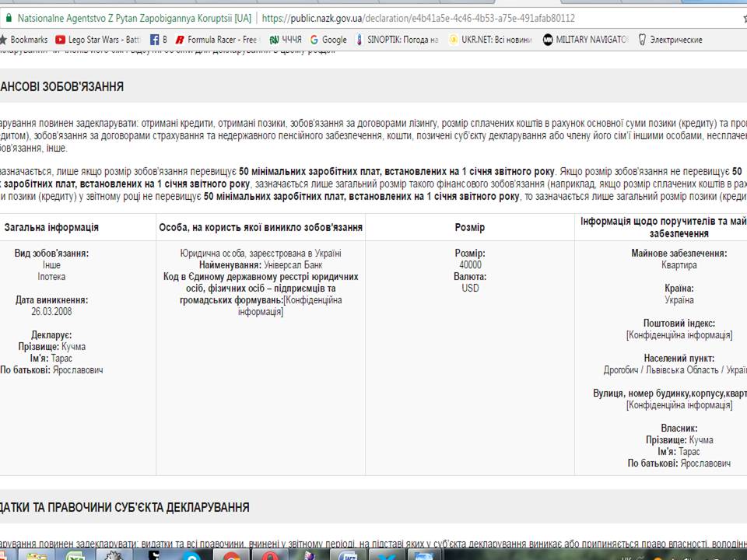Open the MILITARY NAVIGATOR bookmark
This screenshot has height=560, width=747.
[x=586, y=40]
